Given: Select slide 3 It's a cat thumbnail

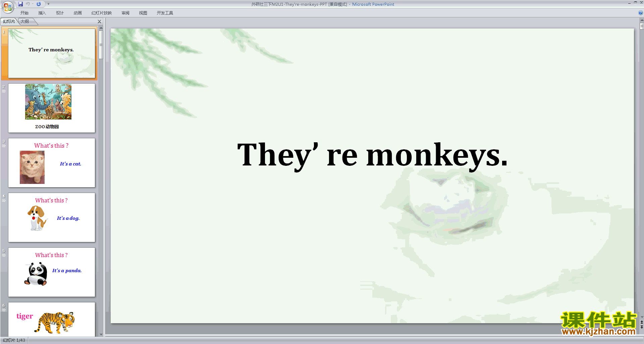Looking at the screenshot, I should click(52, 163).
